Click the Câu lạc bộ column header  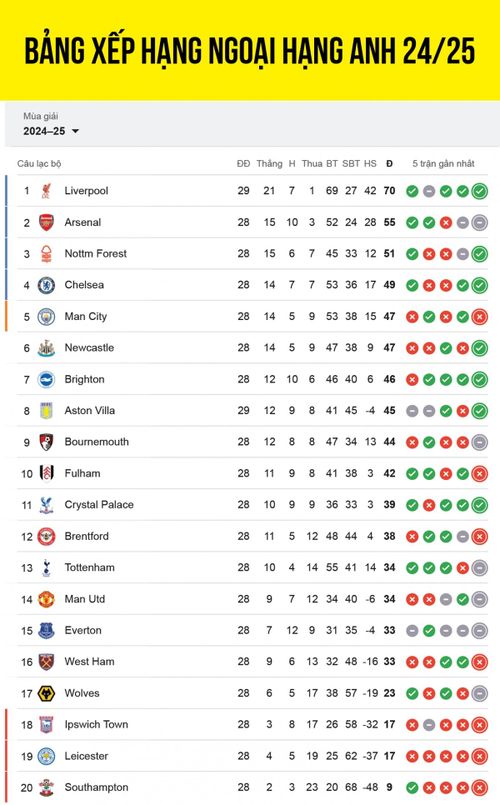click(x=39, y=164)
